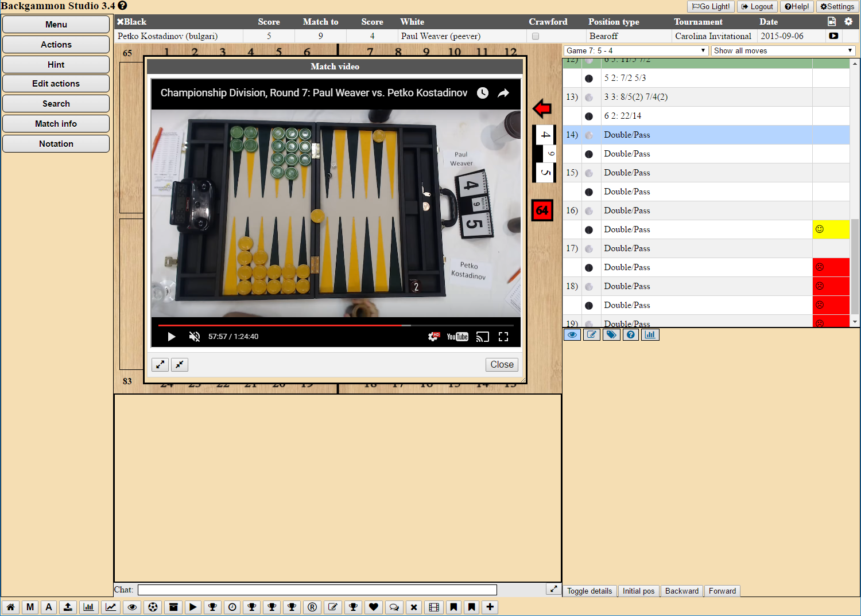Click the red arrow beside the board

542,108
